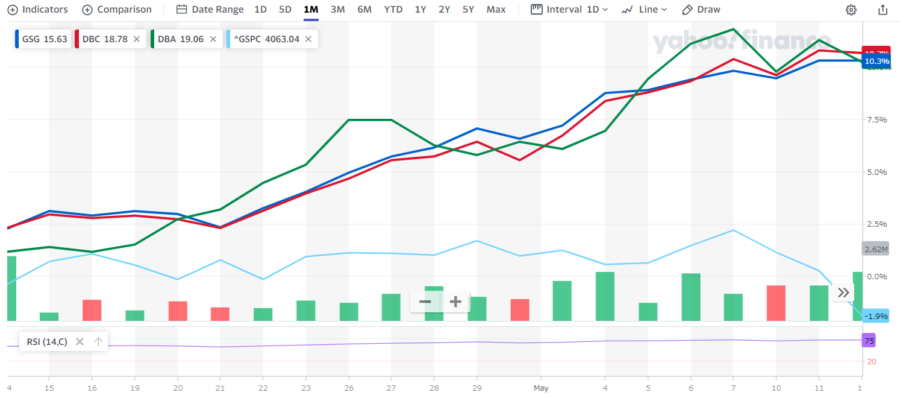Image resolution: width=900 pixels, height=395 pixels.
Task: Open chart settings gear
Action: 851,10
